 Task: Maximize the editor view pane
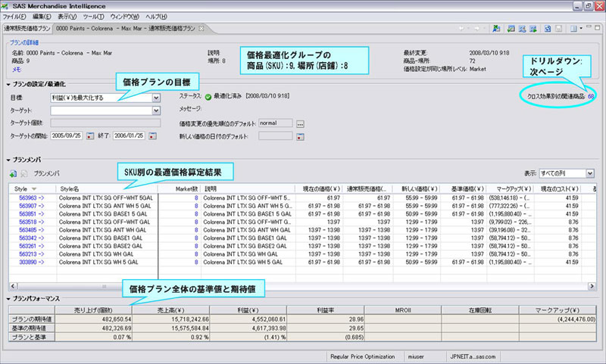pos(597,27)
